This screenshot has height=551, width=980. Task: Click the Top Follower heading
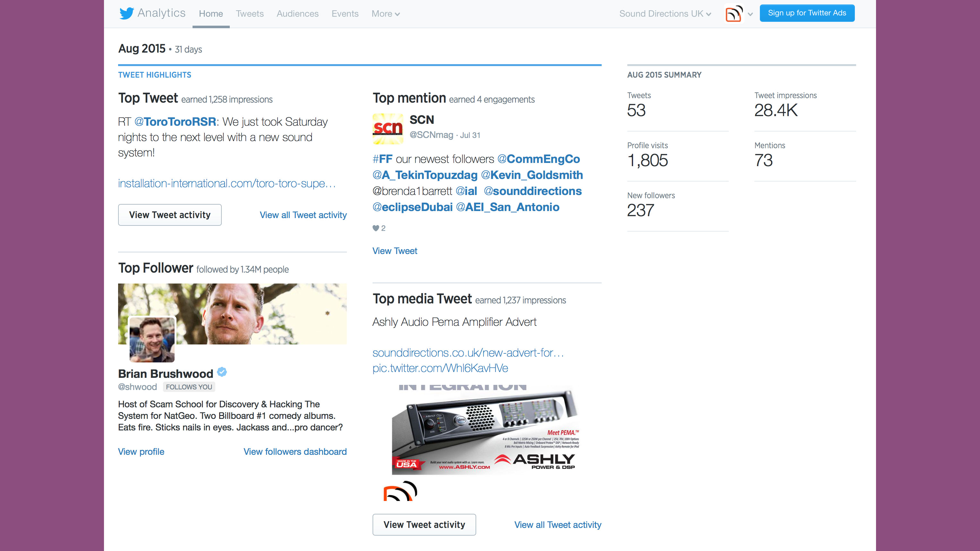[x=156, y=268]
